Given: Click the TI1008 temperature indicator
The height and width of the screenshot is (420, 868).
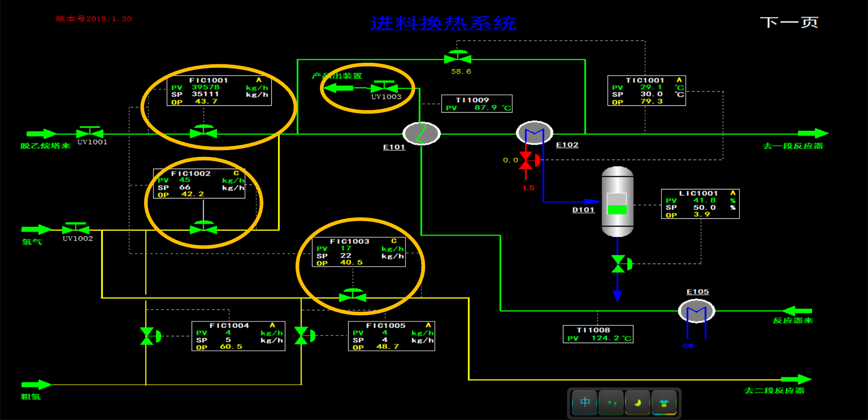Looking at the screenshot, I should pos(598,334).
